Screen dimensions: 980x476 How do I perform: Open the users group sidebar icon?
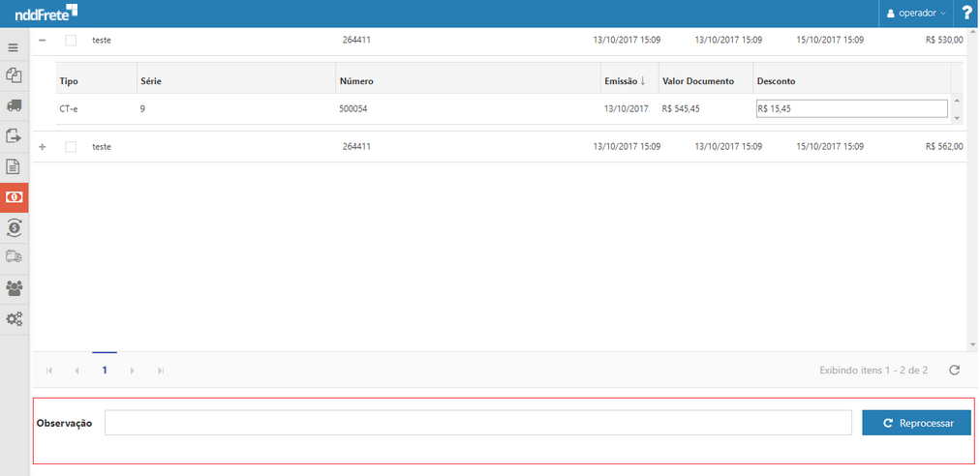(x=14, y=287)
